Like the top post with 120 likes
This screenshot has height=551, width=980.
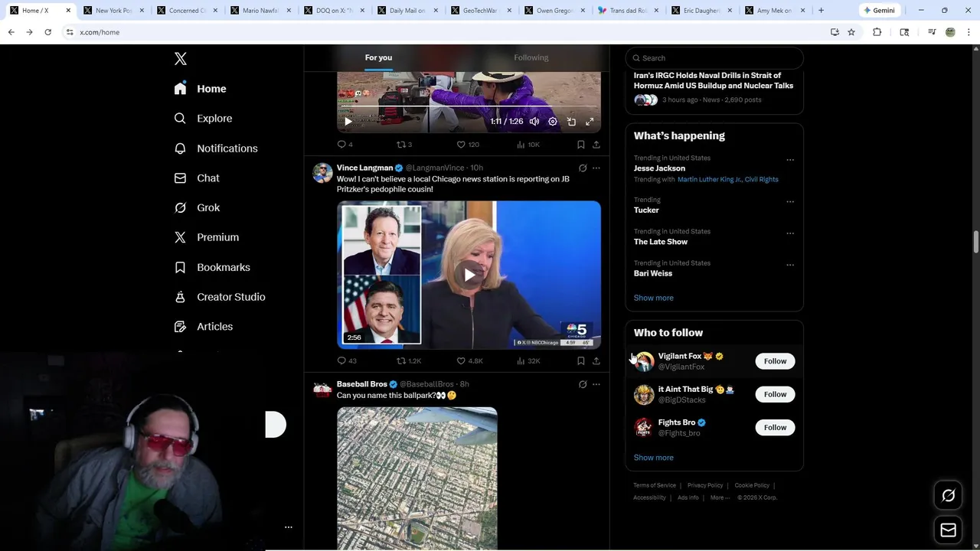pos(468,145)
